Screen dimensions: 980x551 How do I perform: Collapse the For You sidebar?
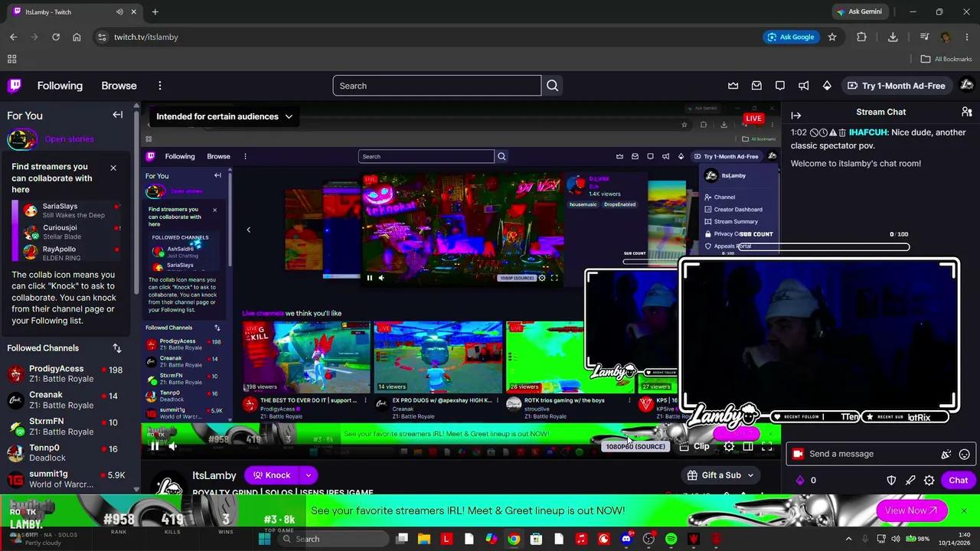pos(118,115)
